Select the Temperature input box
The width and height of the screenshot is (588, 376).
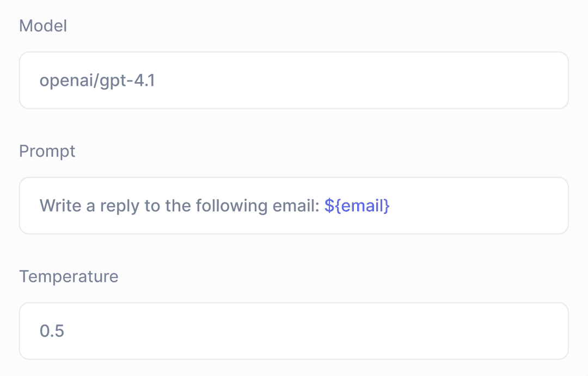[x=294, y=331]
